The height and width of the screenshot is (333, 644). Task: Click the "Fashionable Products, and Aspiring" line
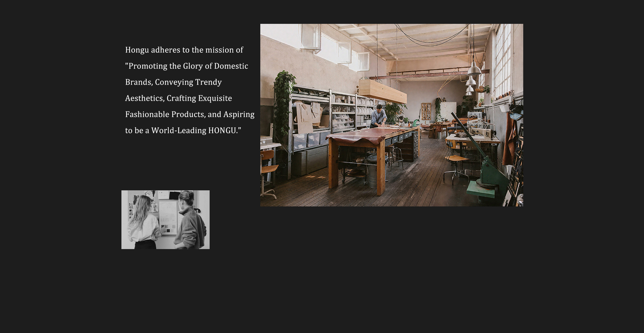tap(190, 114)
